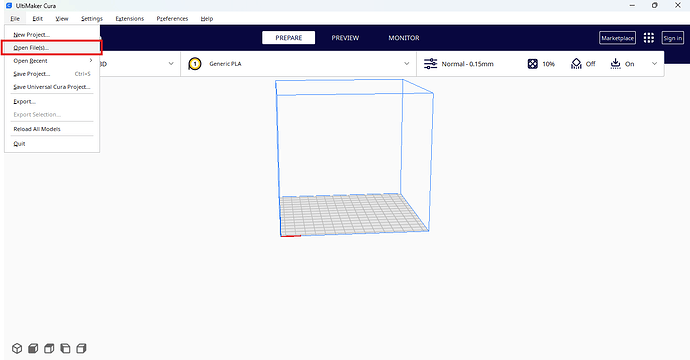Click the print settings sliders icon
The height and width of the screenshot is (360, 690).
[430, 64]
